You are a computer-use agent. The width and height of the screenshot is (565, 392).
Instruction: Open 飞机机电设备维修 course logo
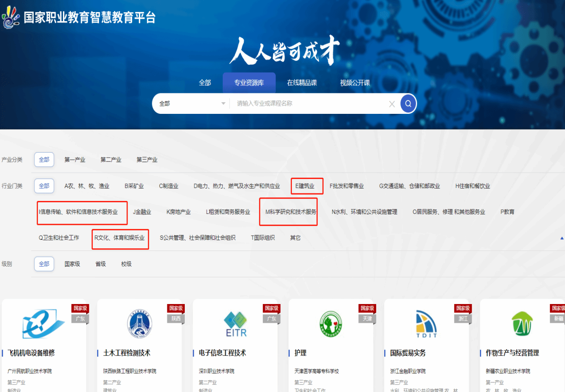(44, 323)
